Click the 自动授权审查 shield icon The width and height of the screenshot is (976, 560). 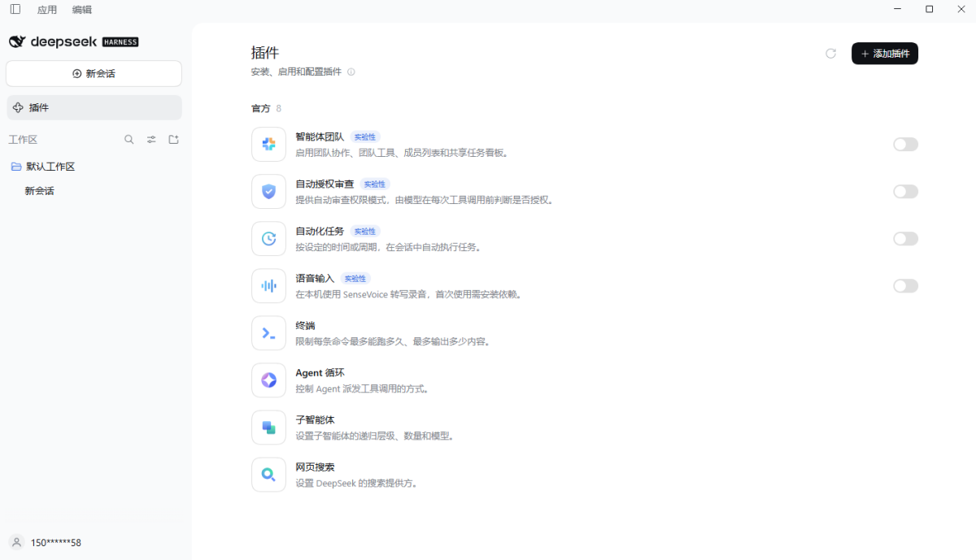(269, 192)
